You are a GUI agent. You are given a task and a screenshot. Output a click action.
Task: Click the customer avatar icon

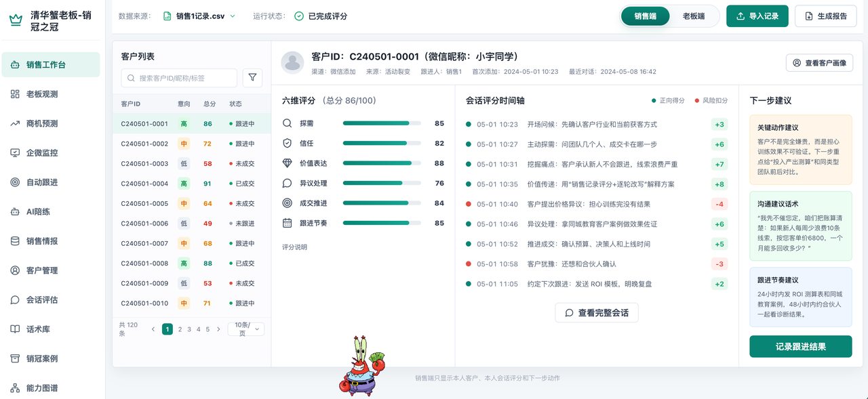[x=293, y=62]
